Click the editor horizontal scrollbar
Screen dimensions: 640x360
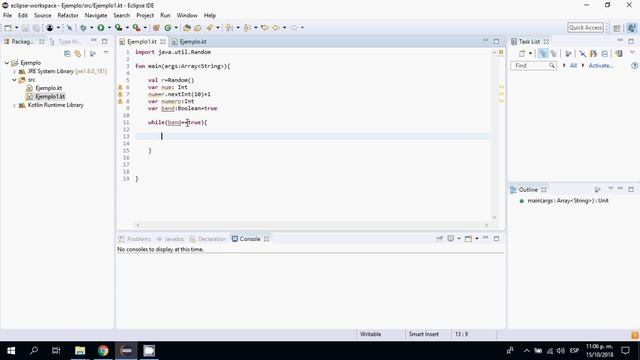click(x=312, y=225)
